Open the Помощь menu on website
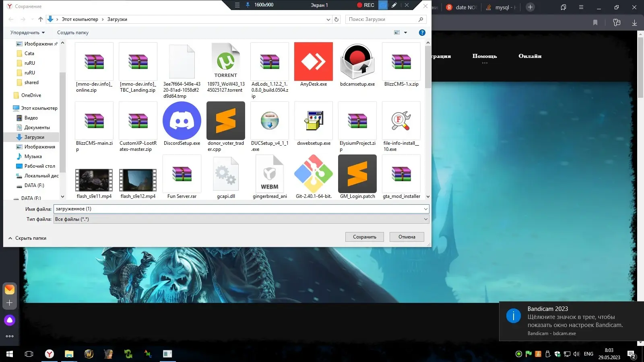Viewport: 644px width, 362px height. coord(484,56)
